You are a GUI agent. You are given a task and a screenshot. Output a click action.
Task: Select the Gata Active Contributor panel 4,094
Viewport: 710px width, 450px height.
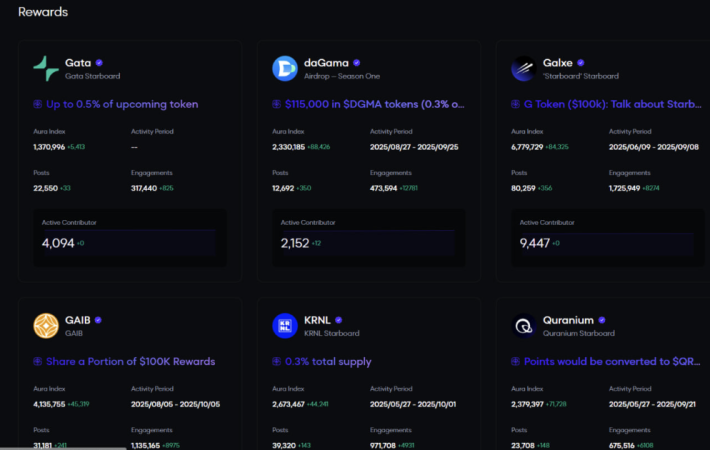(130, 238)
